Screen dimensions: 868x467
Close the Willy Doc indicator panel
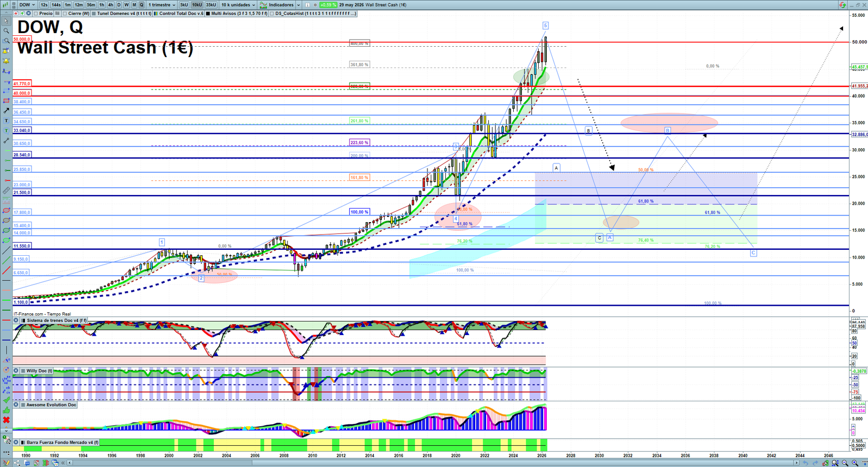[x=16, y=371]
